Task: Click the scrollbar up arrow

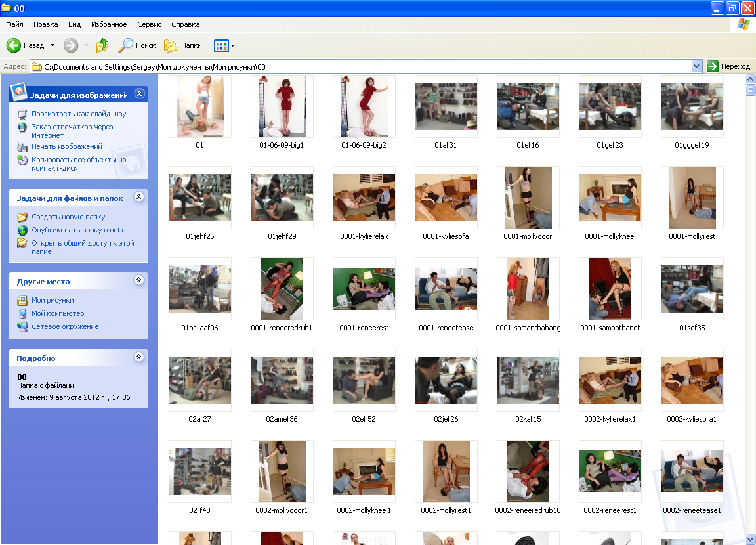Action: pos(750,79)
